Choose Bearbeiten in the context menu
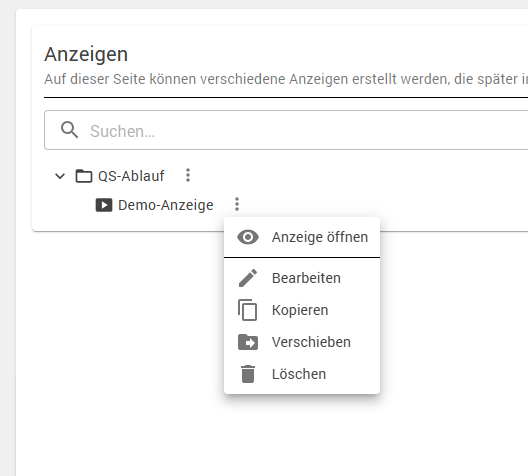 [302, 278]
